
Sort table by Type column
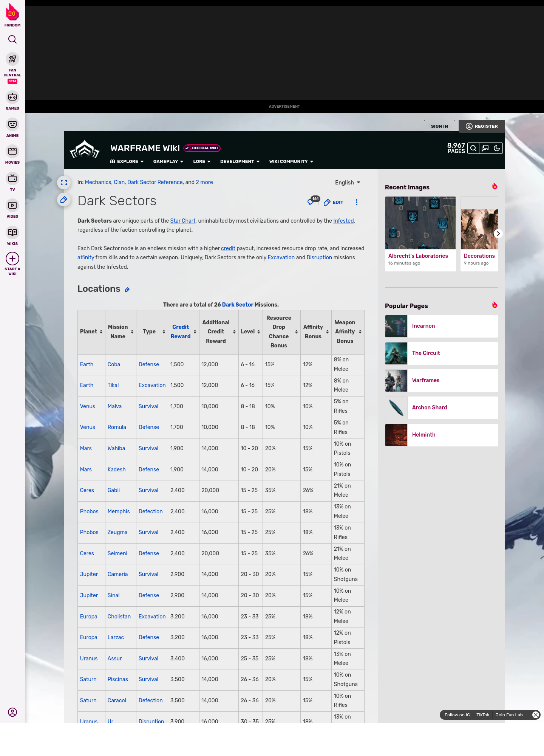(x=164, y=332)
